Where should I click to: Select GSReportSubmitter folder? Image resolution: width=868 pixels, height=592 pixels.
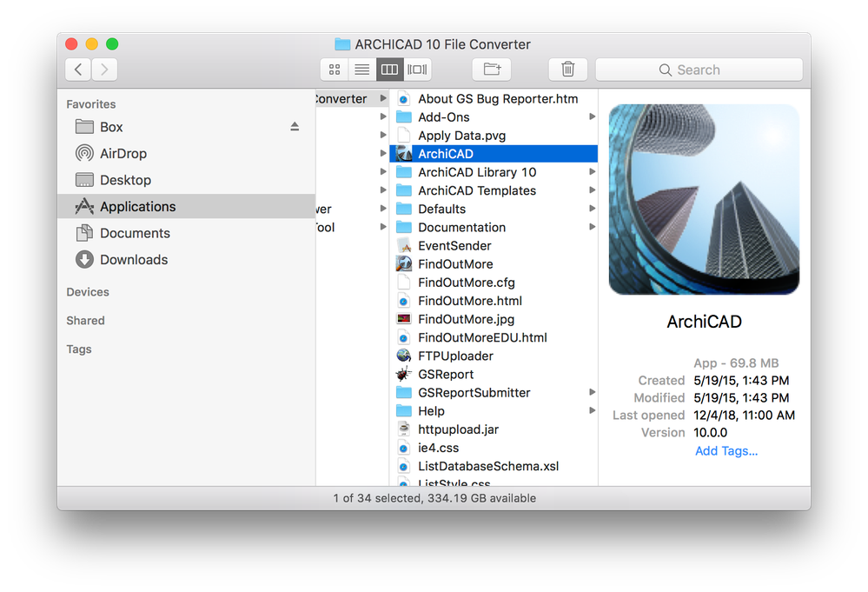pos(494,393)
